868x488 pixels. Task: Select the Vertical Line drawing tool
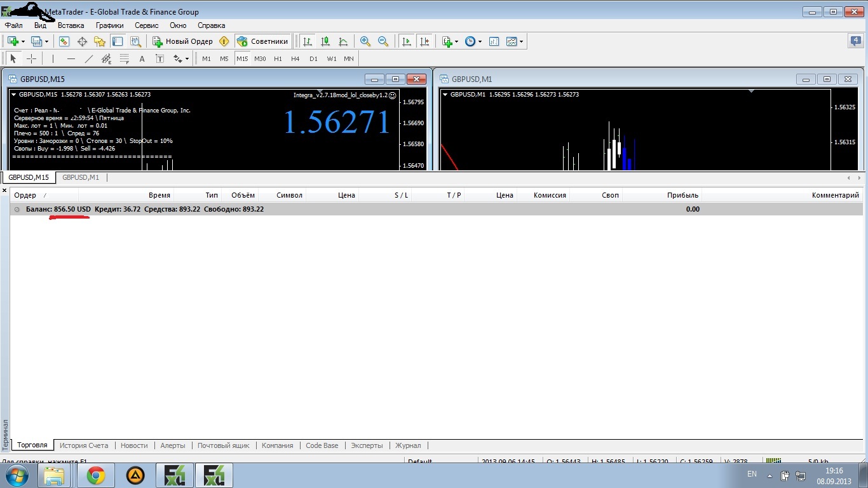[53, 58]
